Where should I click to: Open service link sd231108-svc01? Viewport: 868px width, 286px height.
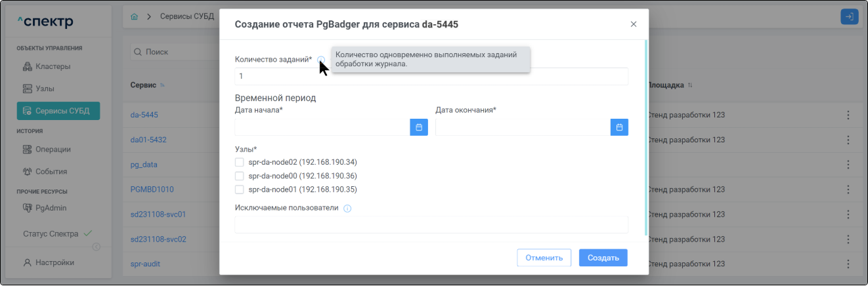click(158, 214)
